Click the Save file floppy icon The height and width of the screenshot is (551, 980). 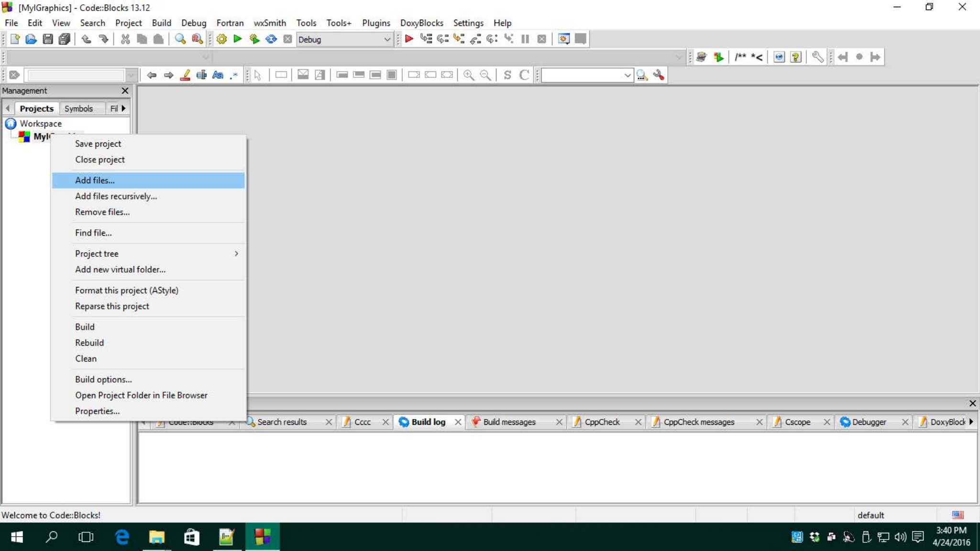point(48,39)
